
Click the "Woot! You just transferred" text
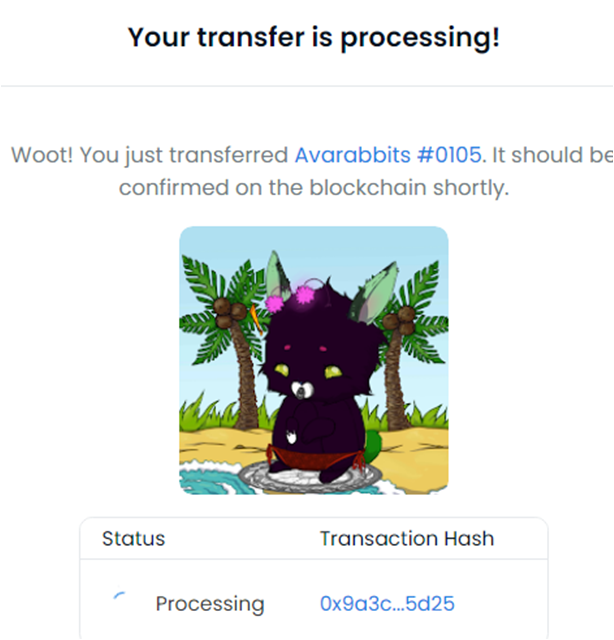pyautogui.click(x=149, y=155)
